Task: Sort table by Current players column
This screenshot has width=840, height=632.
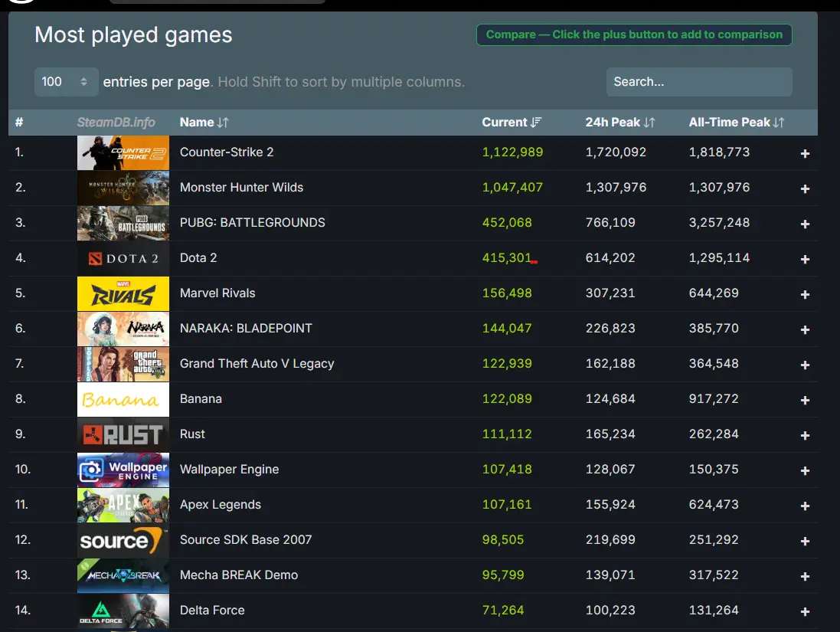Action: pyautogui.click(x=512, y=123)
